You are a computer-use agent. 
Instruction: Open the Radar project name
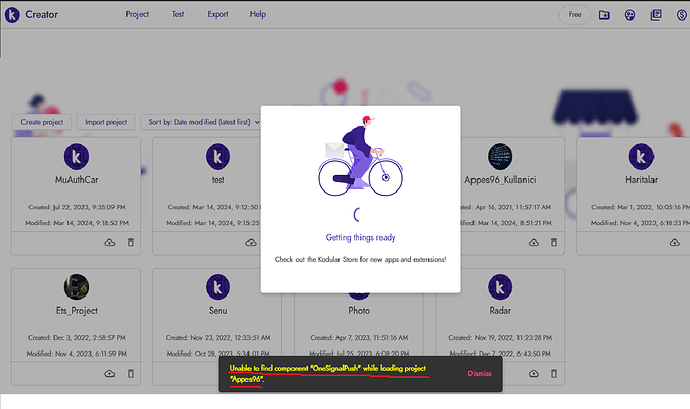[x=500, y=310]
